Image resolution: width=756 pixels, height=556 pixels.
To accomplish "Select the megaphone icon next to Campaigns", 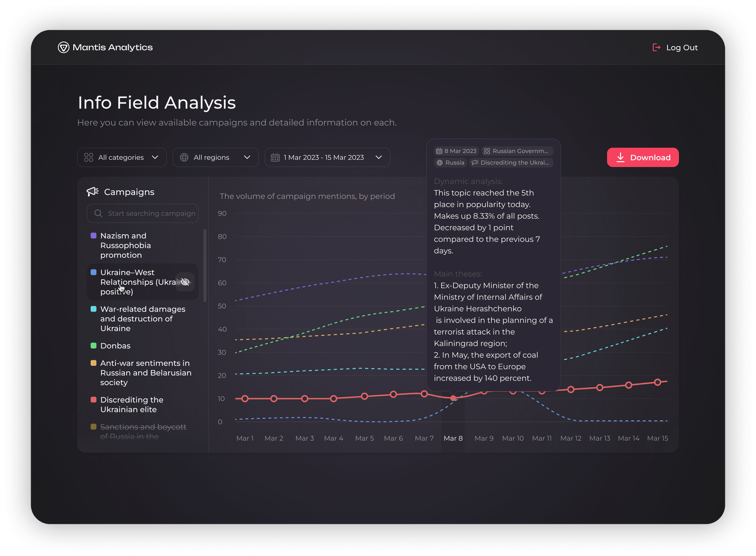I will pyautogui.click(x=92, y=191).
